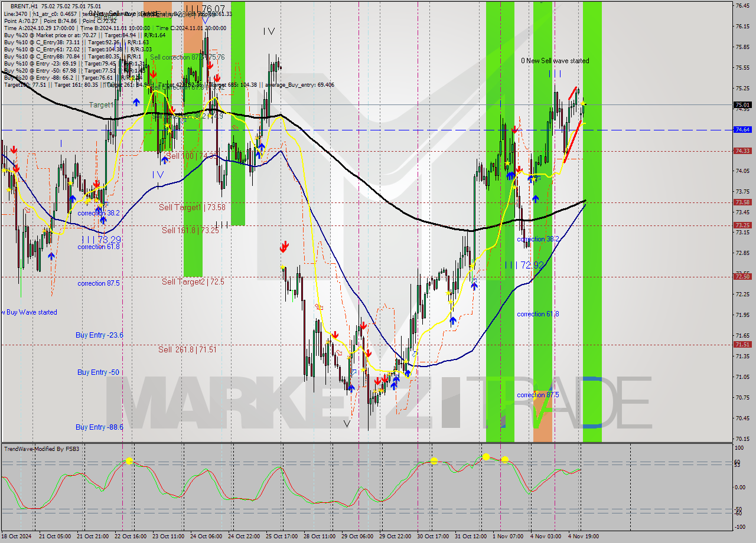Image resolution: width=756 pixels, height=543 pixels.
Task: Click the red price tag 72.50 on axis
Action: click(742, 276)
